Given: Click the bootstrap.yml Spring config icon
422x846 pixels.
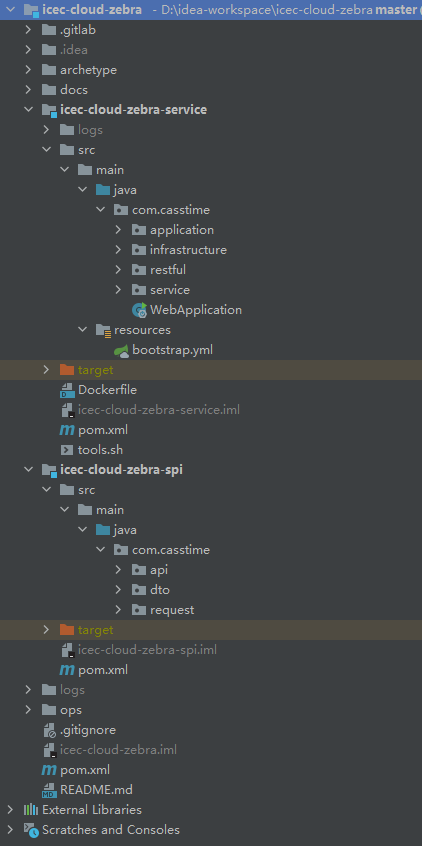Looking at the screenshot, I should tap(121, 350).
